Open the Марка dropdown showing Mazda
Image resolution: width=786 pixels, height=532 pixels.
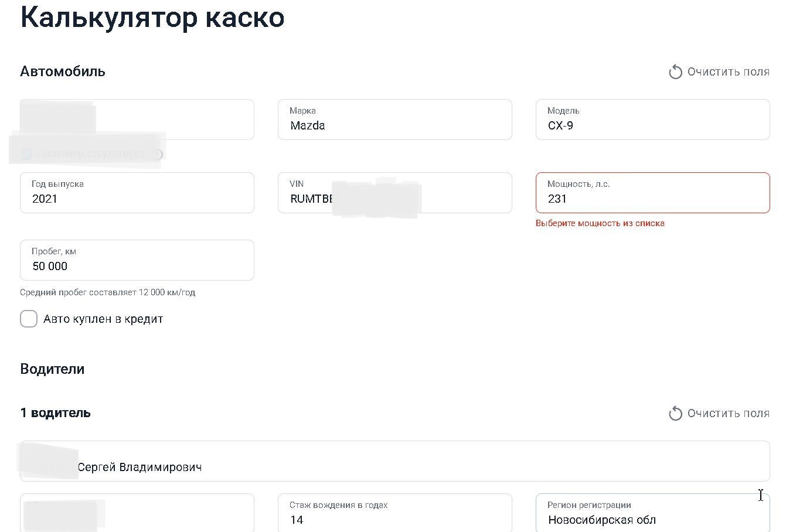[394, 120]
